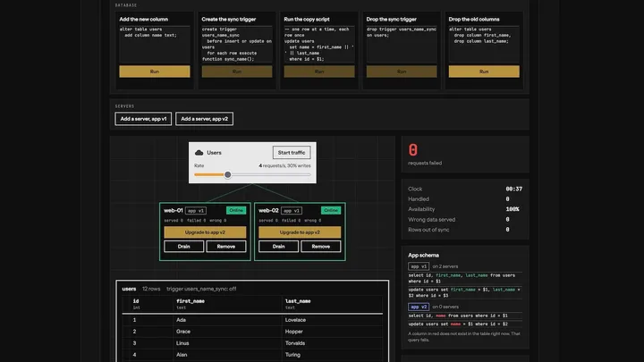Select the app v2 tag in App schema
The height and width of the screenshot is (362, 644).
[x=419, y=307]
